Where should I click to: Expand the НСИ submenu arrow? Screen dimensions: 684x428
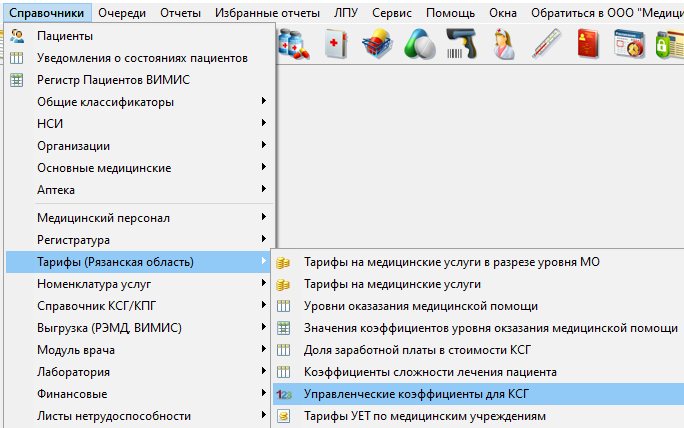263,123
